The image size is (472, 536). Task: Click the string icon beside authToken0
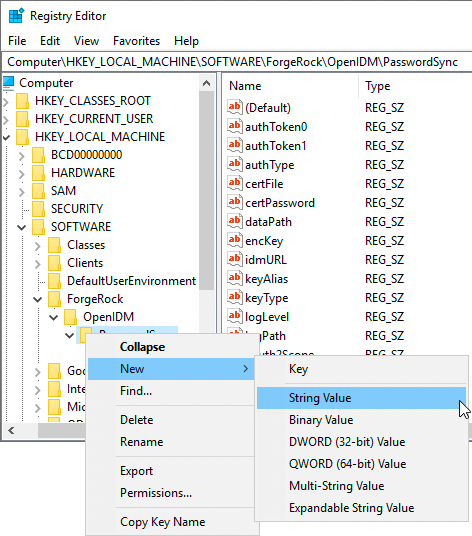(235, 126)
